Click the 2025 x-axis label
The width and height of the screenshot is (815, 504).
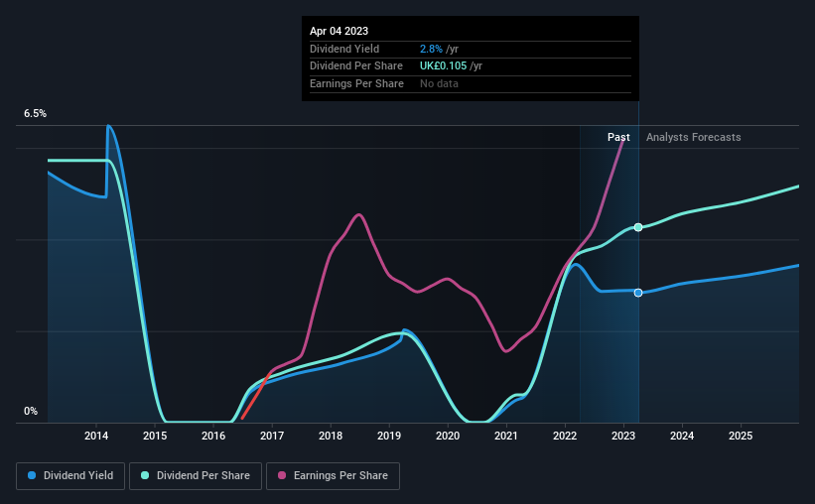point(741,436)
